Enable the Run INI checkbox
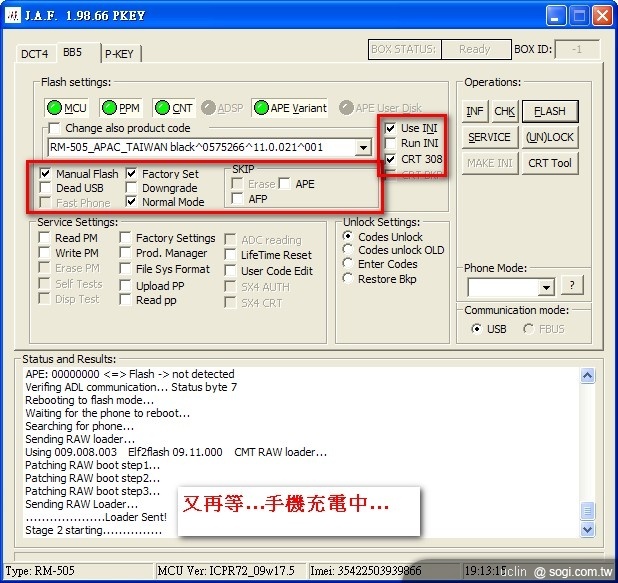618x583 pixels. click(x=390, y=143)
